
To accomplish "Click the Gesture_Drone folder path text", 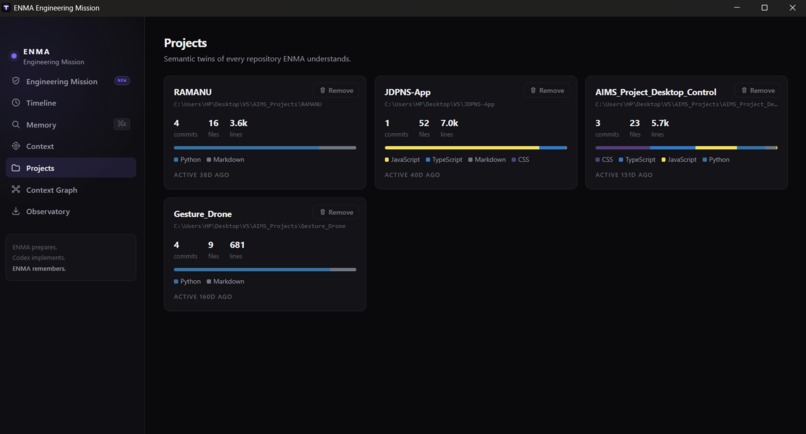I will tap(260, 226).
